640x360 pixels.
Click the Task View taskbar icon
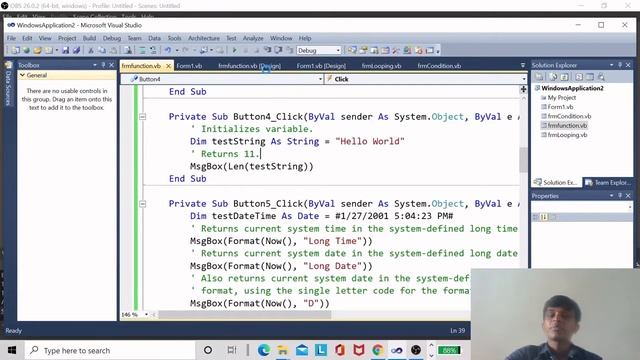[231, 350]
